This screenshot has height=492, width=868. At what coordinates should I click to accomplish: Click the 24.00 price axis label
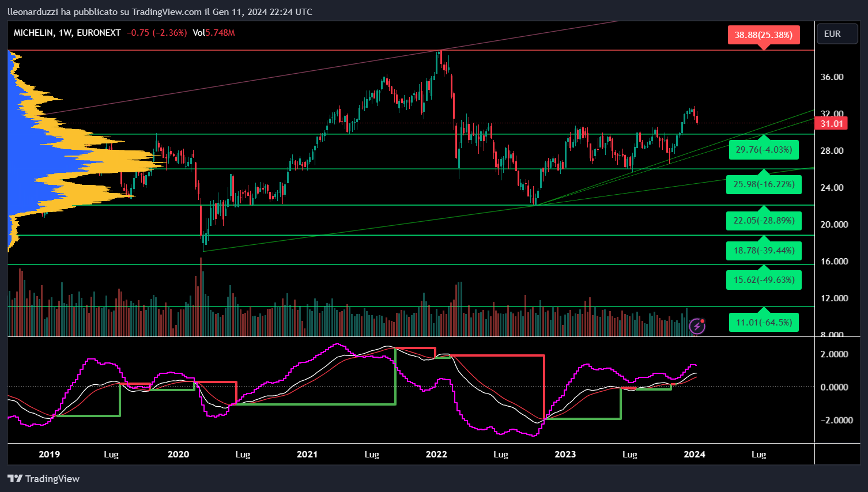pyautogui.click(x=832, y=188)
